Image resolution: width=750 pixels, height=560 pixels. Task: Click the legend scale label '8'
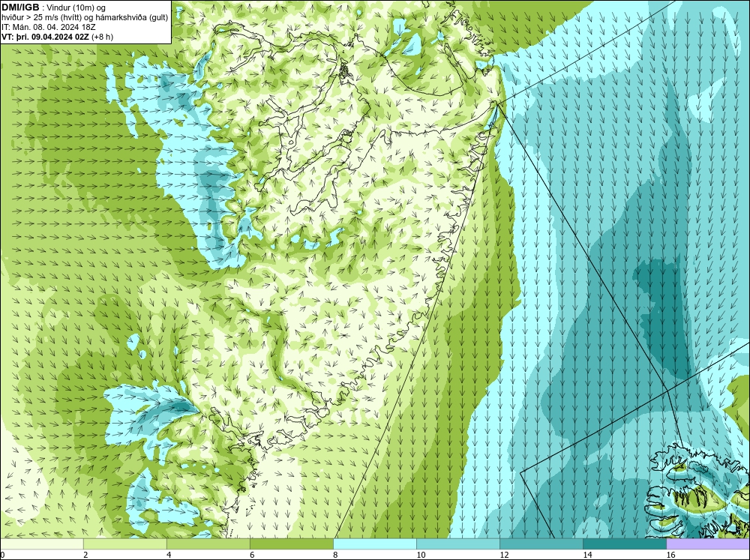(335, 555)
